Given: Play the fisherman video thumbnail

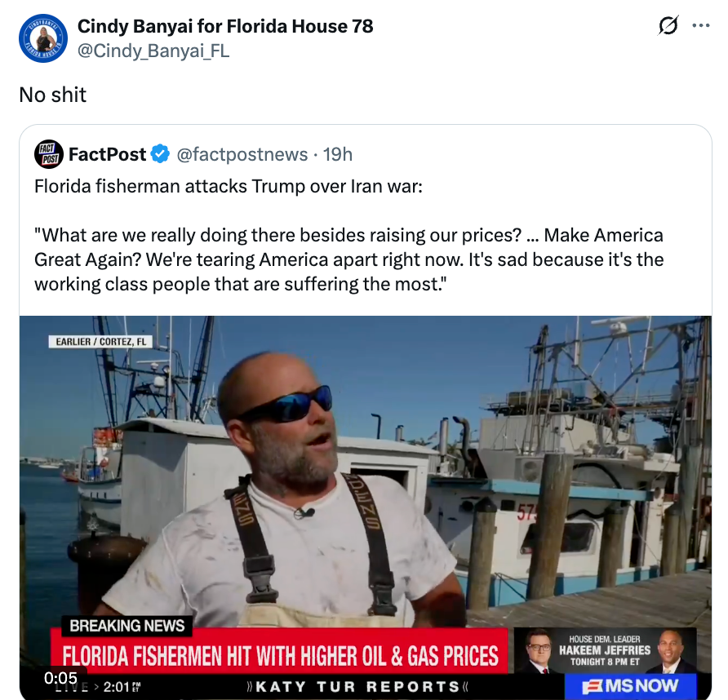Looking at the screenshot, I should (x=365, y=473).
